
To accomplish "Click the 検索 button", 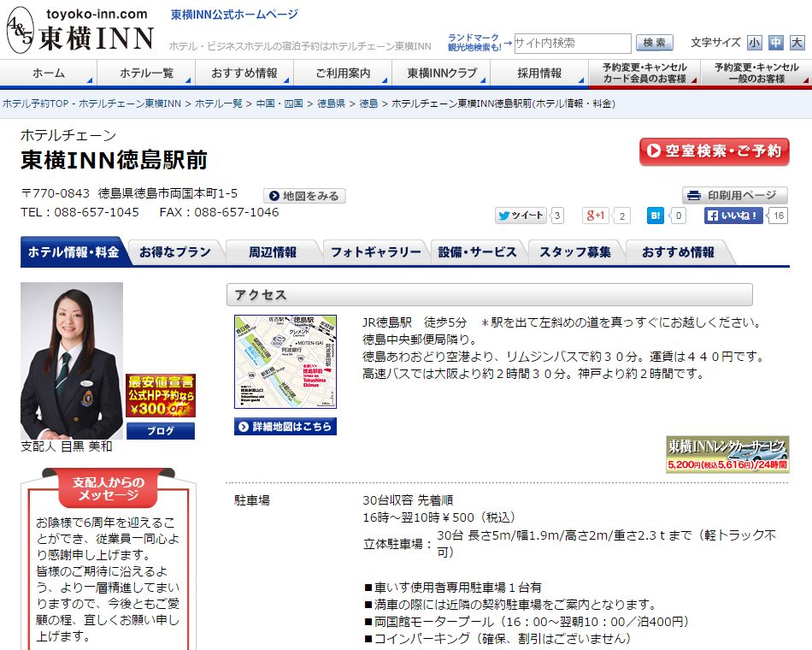I will [655, 43].
